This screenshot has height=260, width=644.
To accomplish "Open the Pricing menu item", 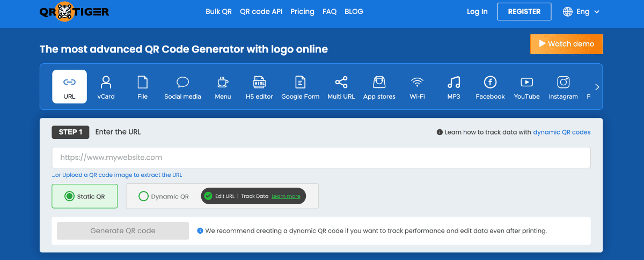I will click(x=302, y=11).
